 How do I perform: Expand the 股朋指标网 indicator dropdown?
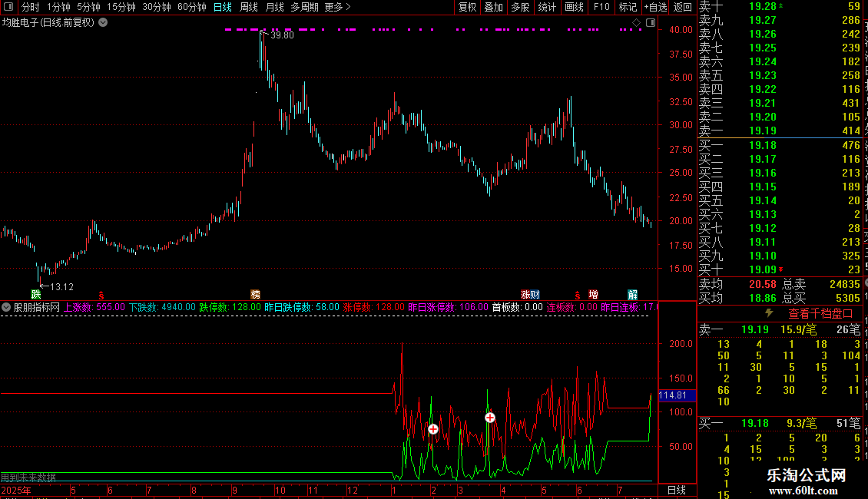tap(6, 307)
